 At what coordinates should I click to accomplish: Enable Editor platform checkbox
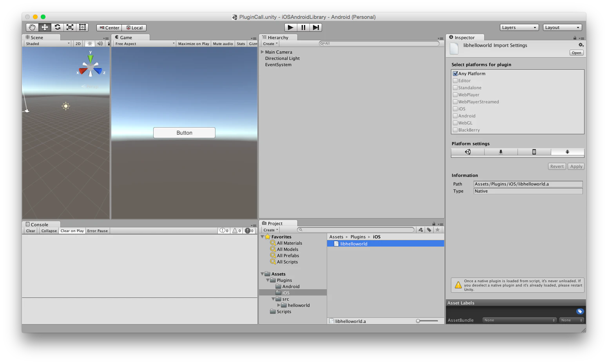455,81
